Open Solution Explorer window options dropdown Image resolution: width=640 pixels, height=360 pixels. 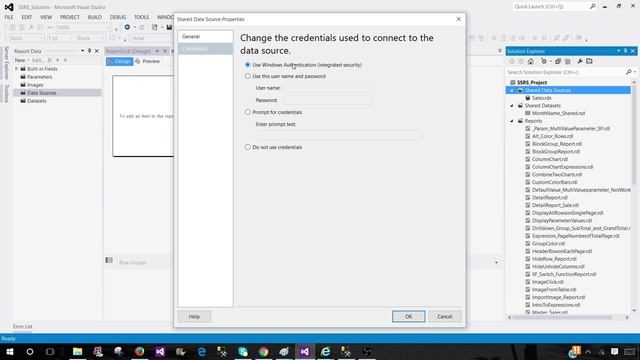619,51
